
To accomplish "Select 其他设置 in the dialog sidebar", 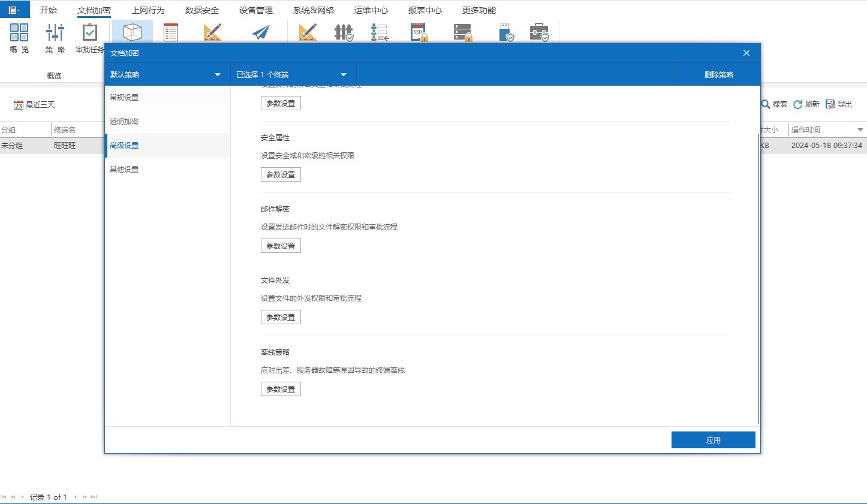I will [167, 170].
